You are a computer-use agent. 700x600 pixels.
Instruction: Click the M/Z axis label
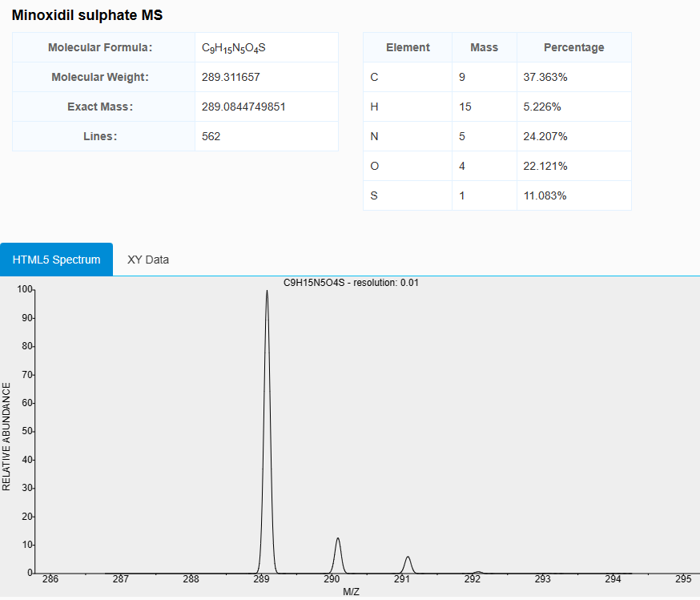pos(351,592)
